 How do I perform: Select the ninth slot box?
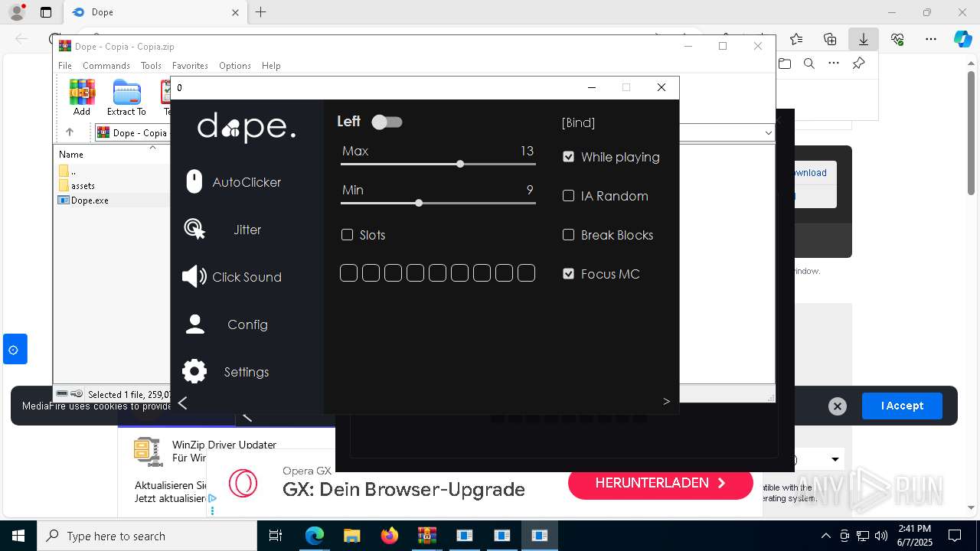[x=526, y=273]
